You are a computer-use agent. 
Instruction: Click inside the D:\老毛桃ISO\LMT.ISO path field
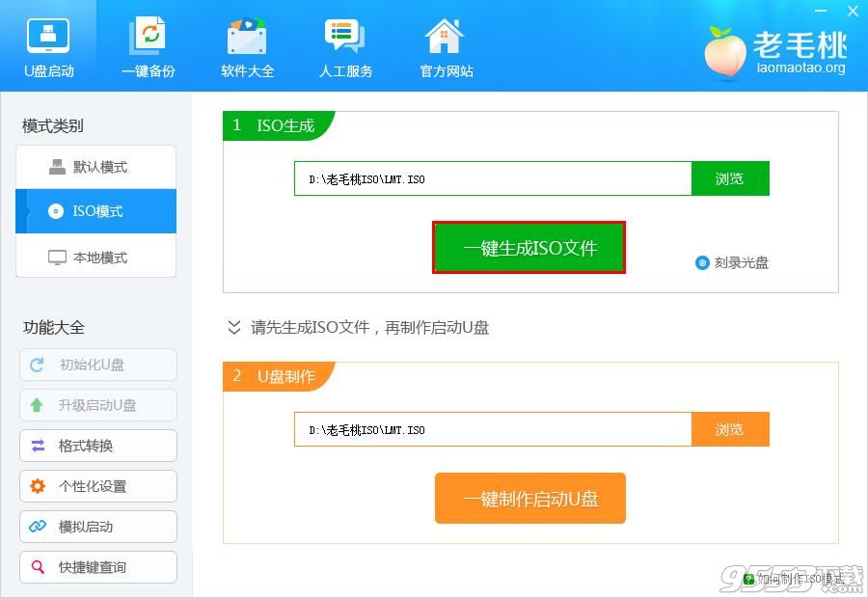click(x=482, y=178)
